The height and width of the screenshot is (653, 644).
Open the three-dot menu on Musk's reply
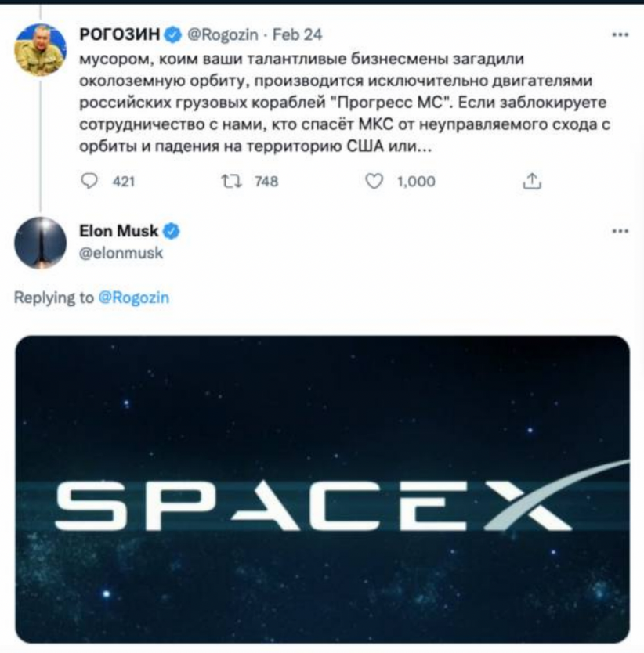point(618,230)
